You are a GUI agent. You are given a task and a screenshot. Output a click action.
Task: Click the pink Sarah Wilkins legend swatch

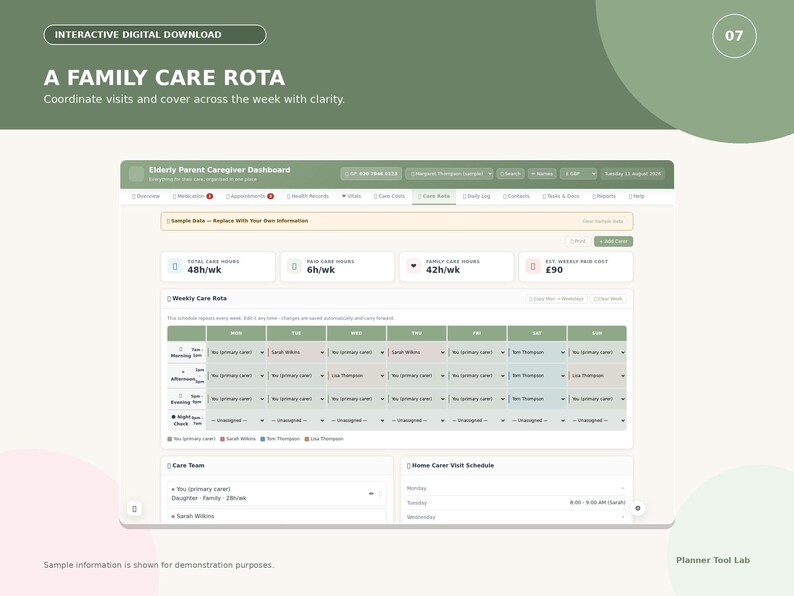(x=222, y=439)
